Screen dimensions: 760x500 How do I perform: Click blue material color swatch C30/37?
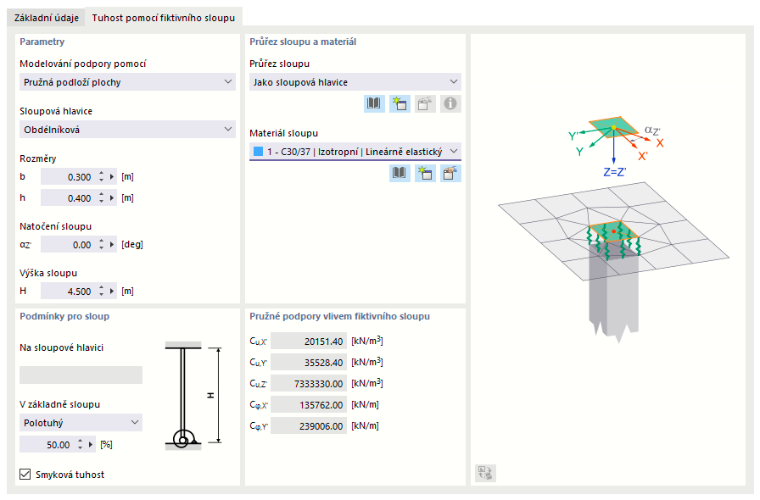coord(258,152)
